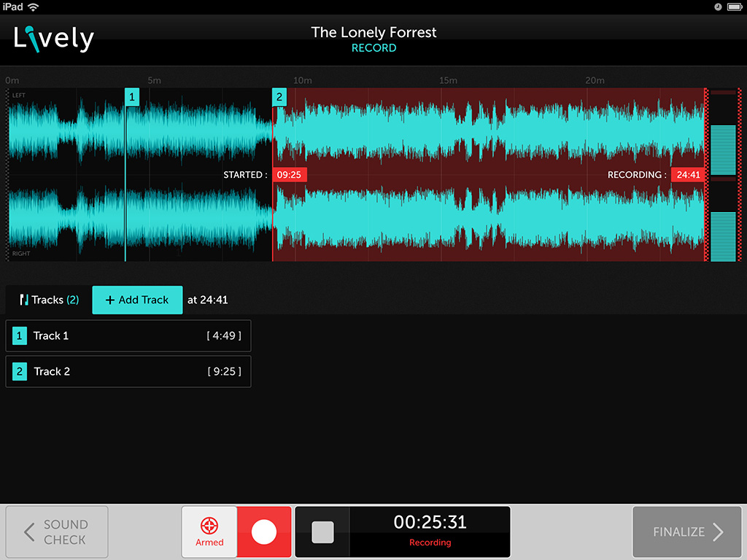Select Track 1 in track list
This screenshot has height=560, width=747.
tap(128, 336)
